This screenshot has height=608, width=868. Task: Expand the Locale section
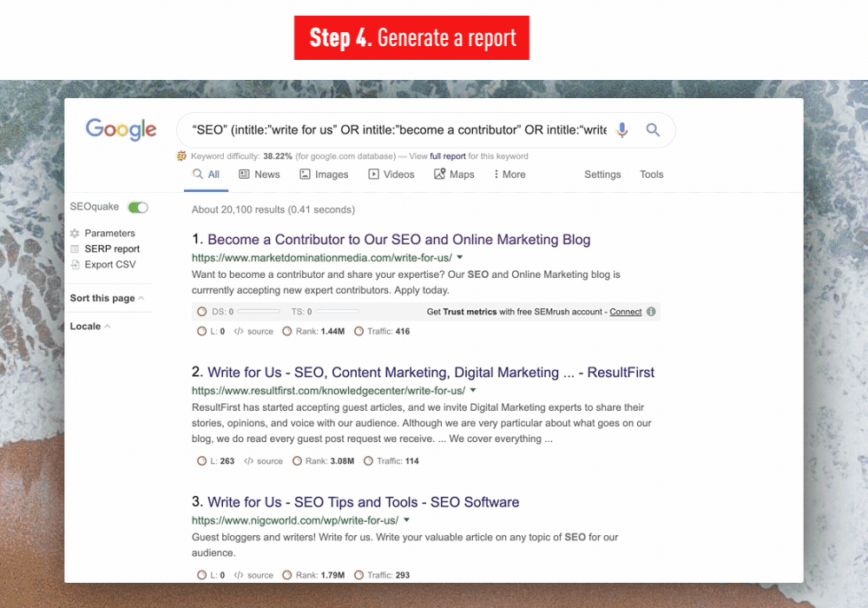pyautogui.click(x=90, y=327)
